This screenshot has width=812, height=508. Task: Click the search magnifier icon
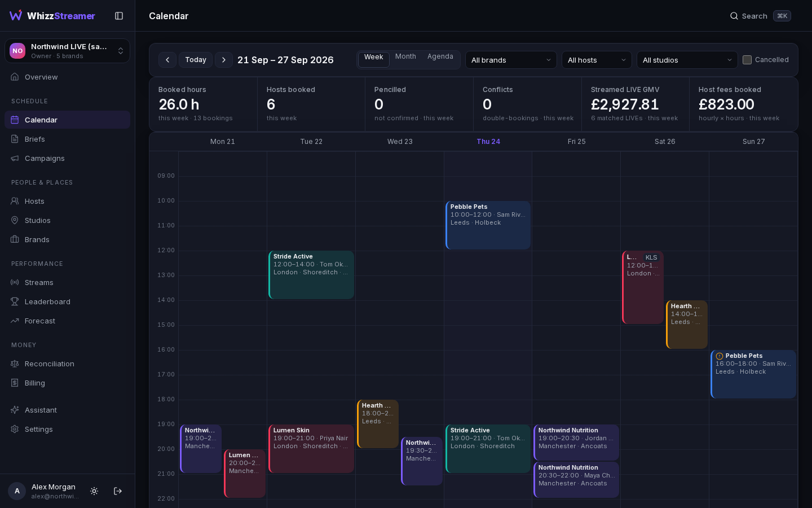(x=734, y=16)
